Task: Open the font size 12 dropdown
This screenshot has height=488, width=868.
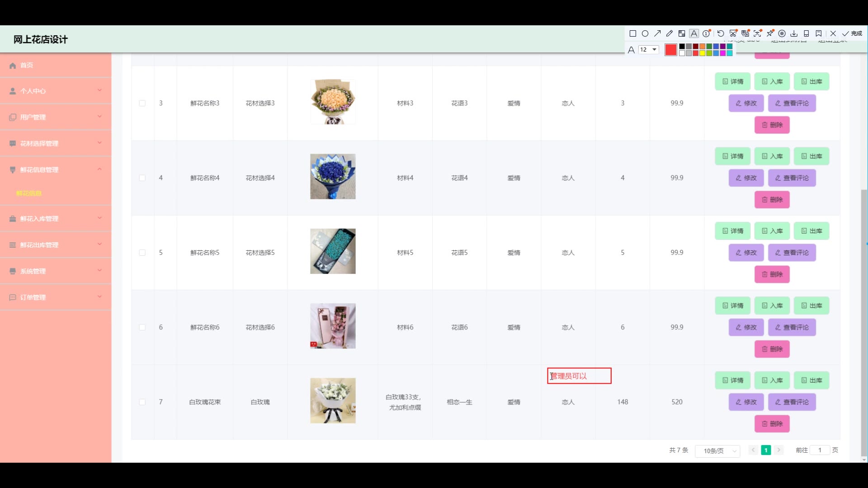Action: [648, 50]
